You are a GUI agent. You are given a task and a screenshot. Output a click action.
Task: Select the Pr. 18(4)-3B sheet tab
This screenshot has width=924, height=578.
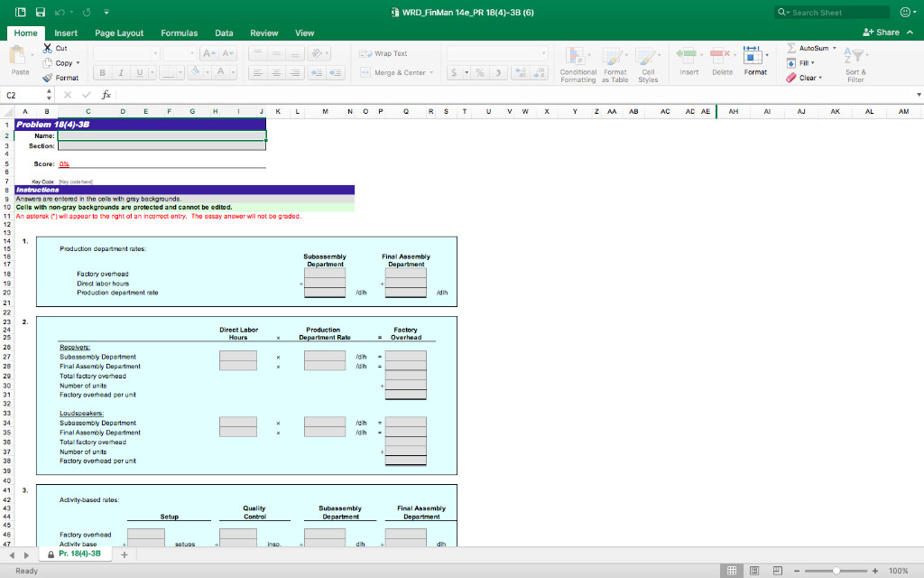tap(75, 554)
